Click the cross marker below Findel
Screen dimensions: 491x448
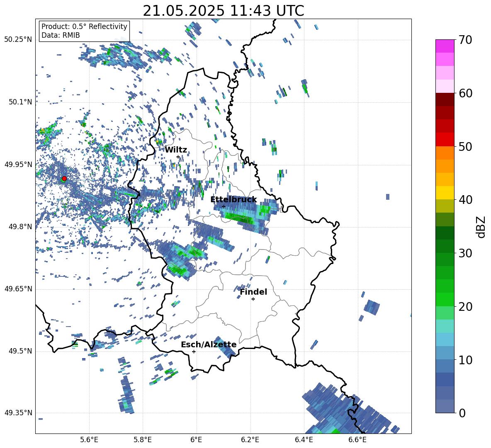point(253,299)
